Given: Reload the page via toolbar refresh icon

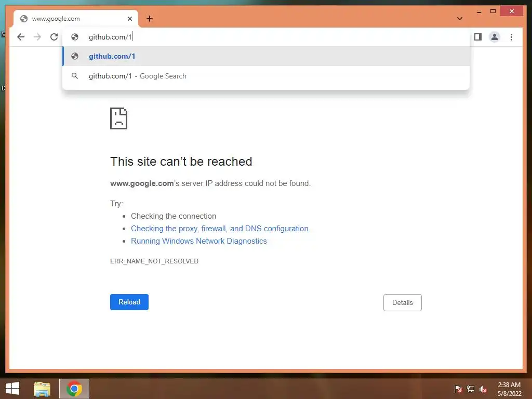Looking at the screenshot, I should [x=54, y=37].
